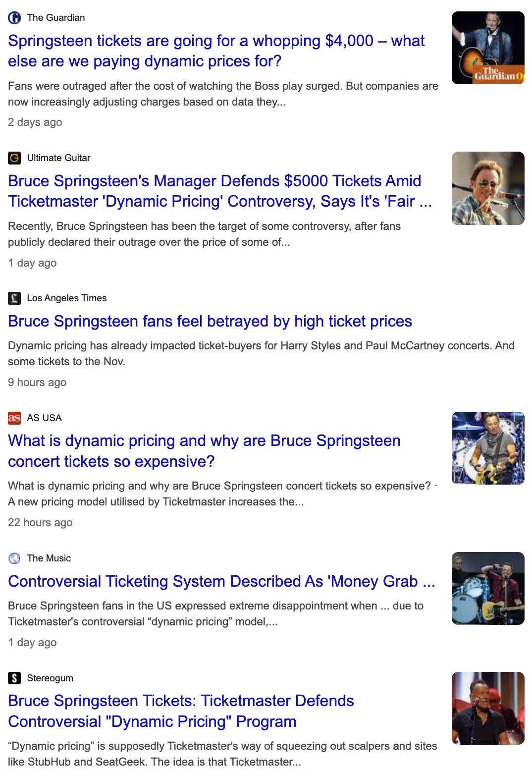Open the Controversial Ticketing System 'Money Grab' headline
The width and height of the screenshot is (532, 773).
click(221, 581)
